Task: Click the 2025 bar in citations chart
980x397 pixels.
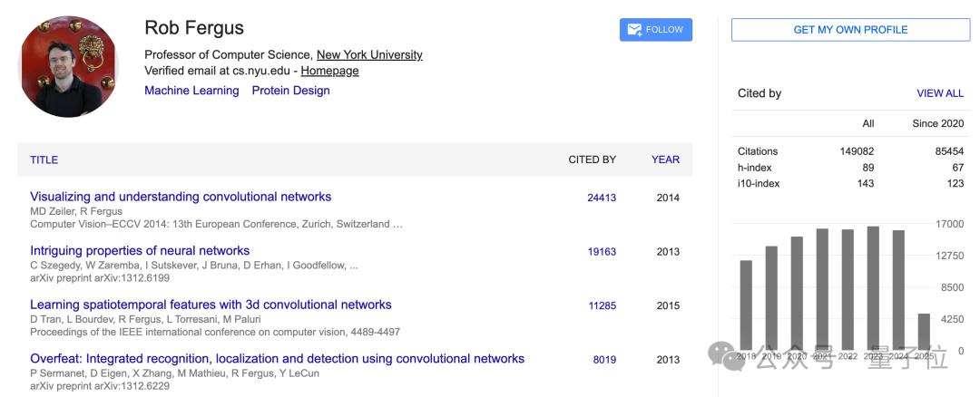Action: 924,332
